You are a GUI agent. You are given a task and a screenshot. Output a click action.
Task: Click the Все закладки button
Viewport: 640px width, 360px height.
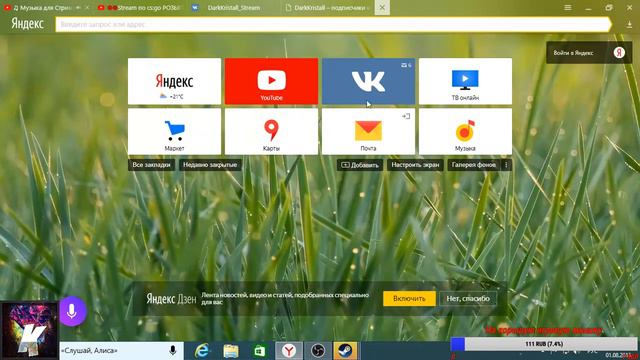(151, 165)
